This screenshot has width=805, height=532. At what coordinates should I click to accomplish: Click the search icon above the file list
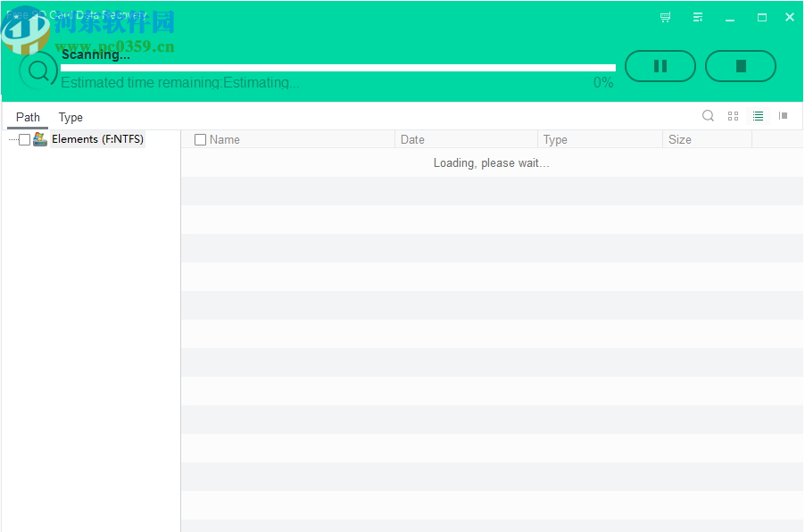pos(708,116)
